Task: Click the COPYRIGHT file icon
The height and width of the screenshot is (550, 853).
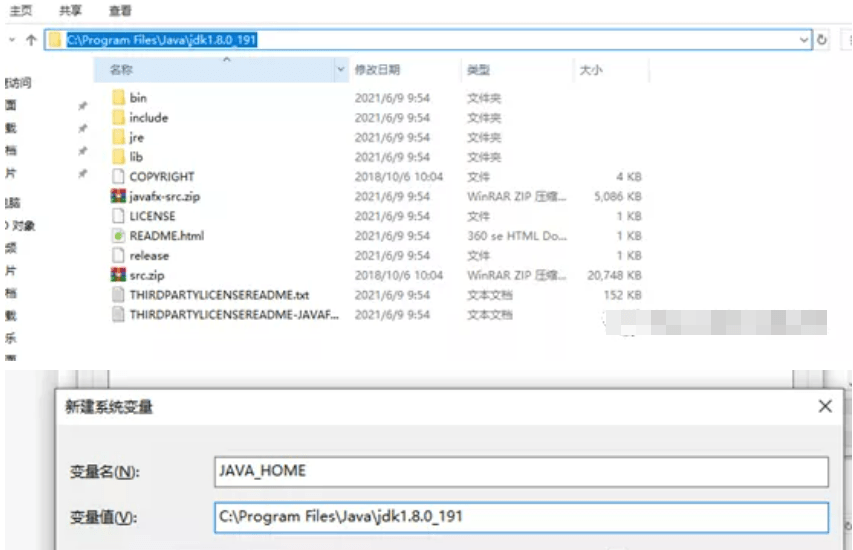Action: [x=118, y=176]
